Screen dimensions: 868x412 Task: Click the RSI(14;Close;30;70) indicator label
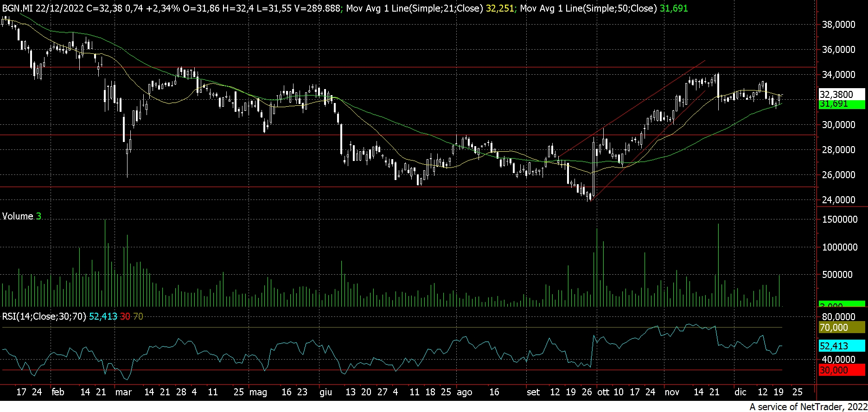point(44,316)
